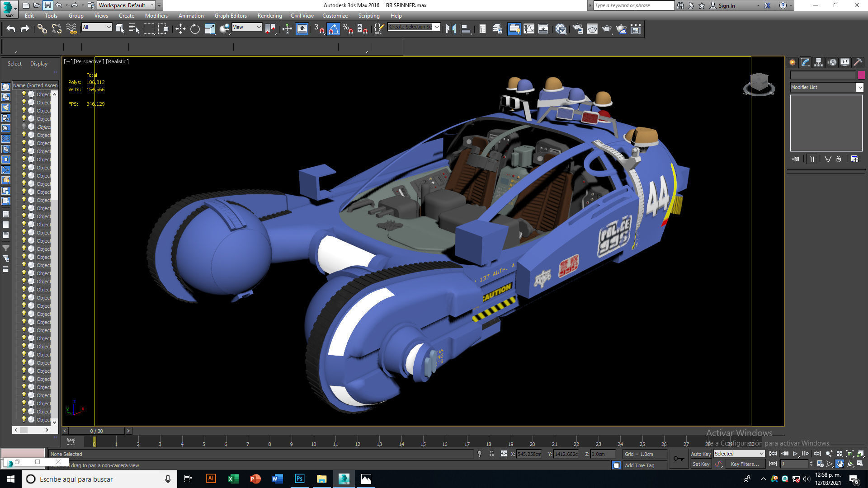The width and height of the screenshot is (868, 488).
Task: Switch to the Motion panel tab
Action: click(x=832, y=62)
